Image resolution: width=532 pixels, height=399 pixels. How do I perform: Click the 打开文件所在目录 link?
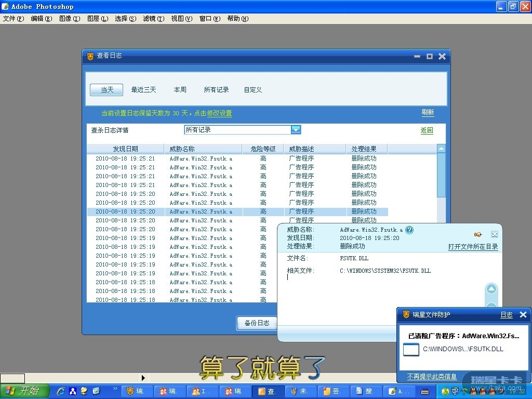473,247
